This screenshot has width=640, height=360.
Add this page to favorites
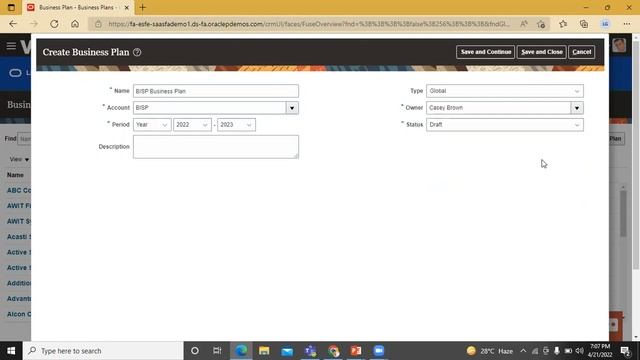[541, 24]
